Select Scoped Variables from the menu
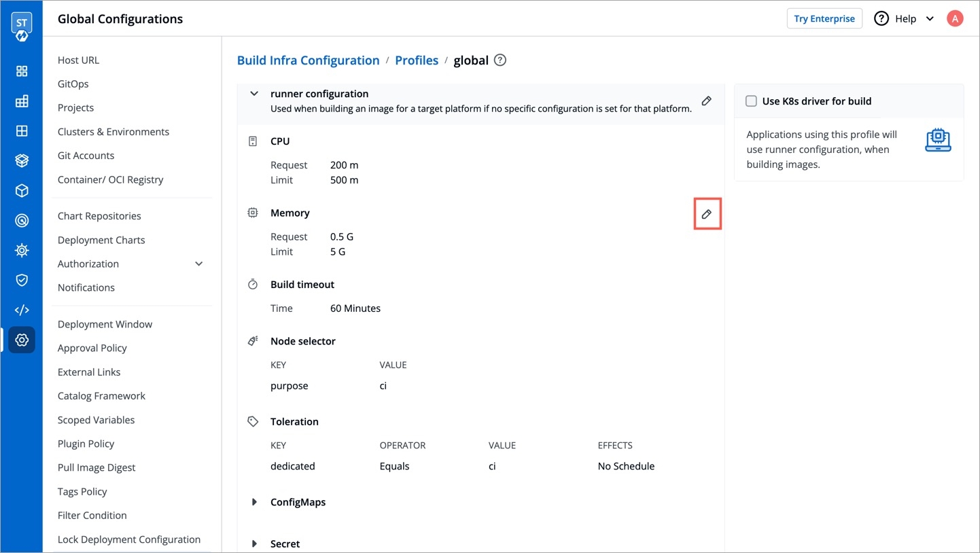The height and width of the screenshot is (553, 980). (x=97, y=420)
